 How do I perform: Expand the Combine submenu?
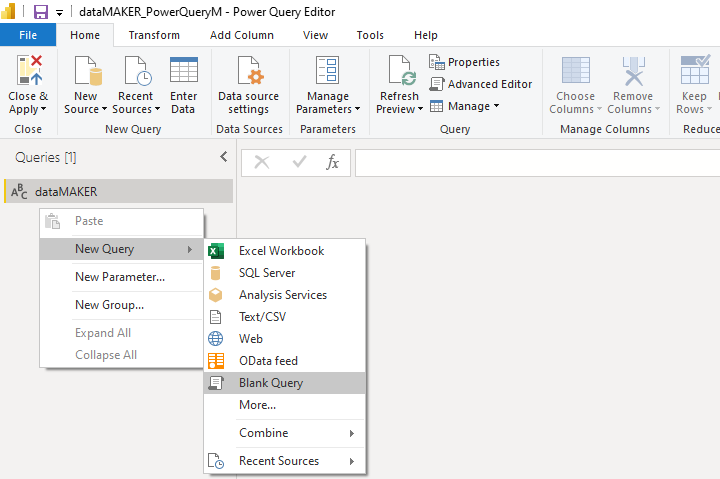(x=285, y=433)
